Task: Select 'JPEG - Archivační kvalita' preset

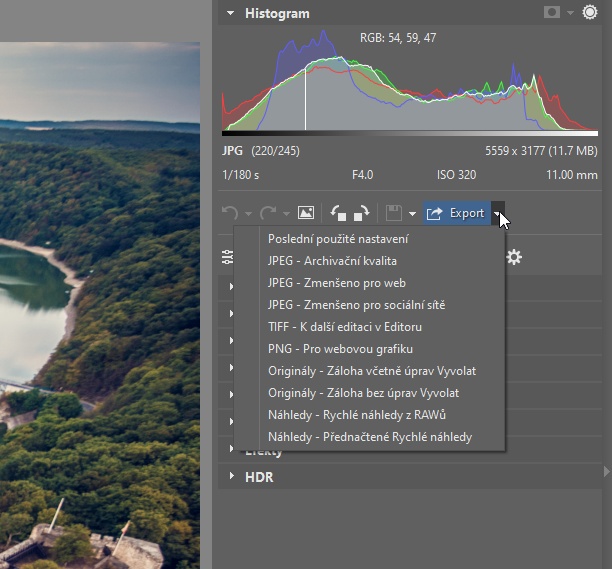Action: click(x=369, y=261)
